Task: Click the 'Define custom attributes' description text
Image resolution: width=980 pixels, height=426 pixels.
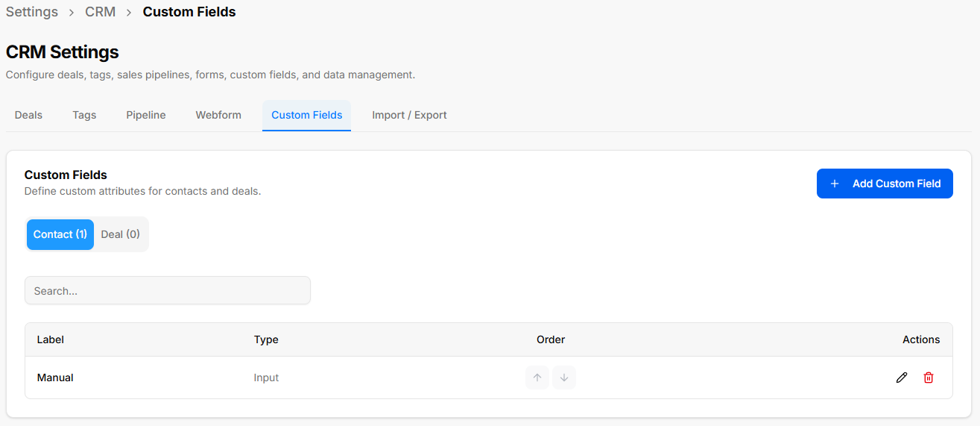Action: pyautogui.click(x=142, y=191)
